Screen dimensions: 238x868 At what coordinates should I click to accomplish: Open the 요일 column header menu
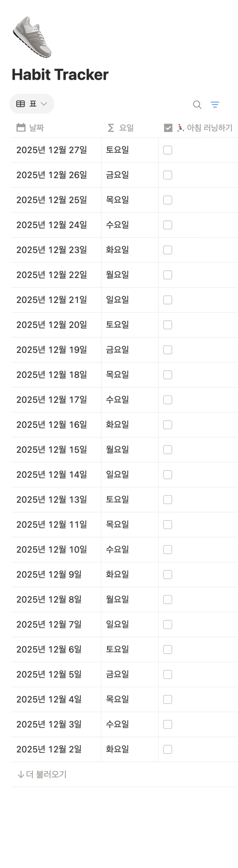[x=126, y=128]
